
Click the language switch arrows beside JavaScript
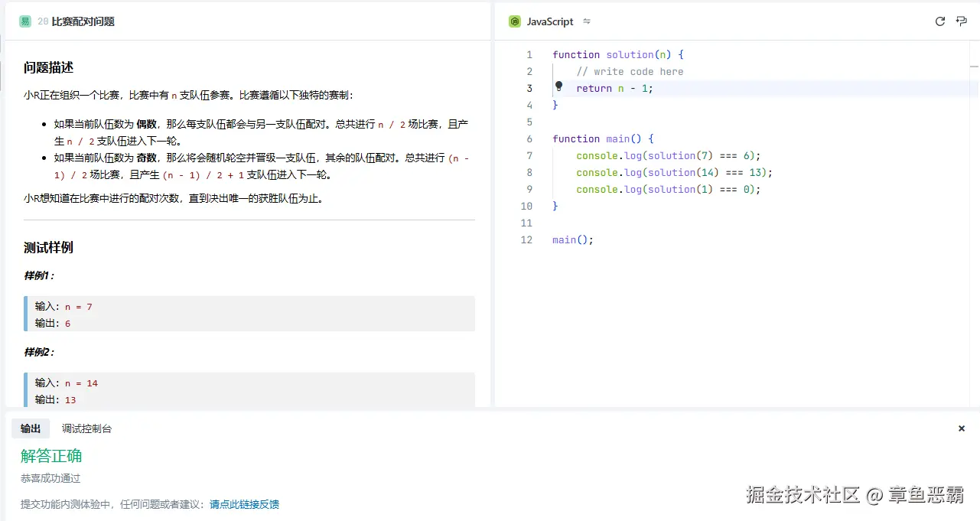pos(586,21)
